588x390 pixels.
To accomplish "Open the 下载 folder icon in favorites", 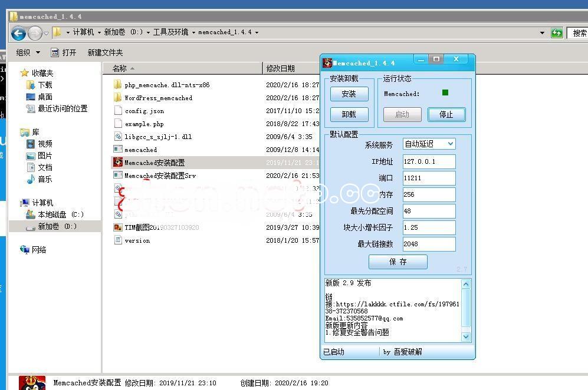I will click(31, 85).
